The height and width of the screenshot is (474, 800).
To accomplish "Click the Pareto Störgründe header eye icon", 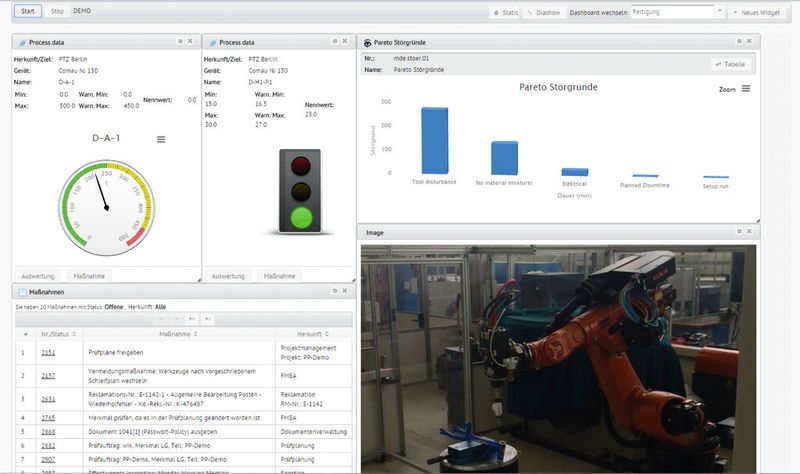I will (x=367, y=42).
